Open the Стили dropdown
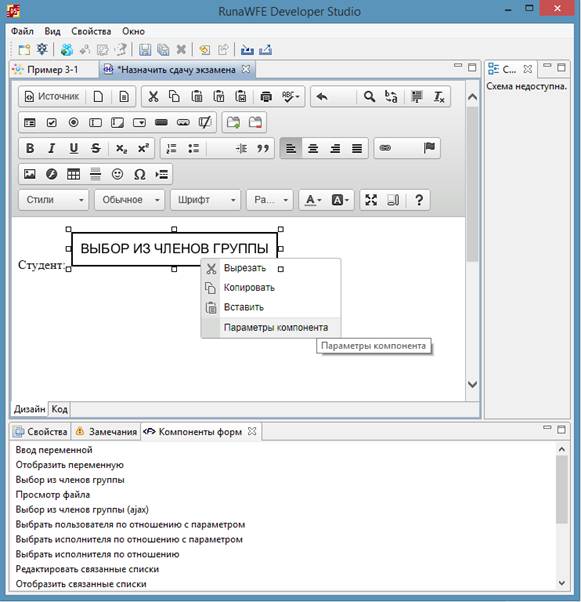Screen dimensions: 581x602 [x=54, y=200]
